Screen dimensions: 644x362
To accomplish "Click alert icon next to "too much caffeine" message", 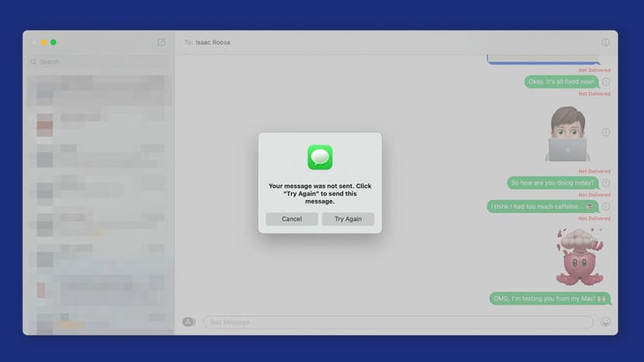I will [606, 207].
